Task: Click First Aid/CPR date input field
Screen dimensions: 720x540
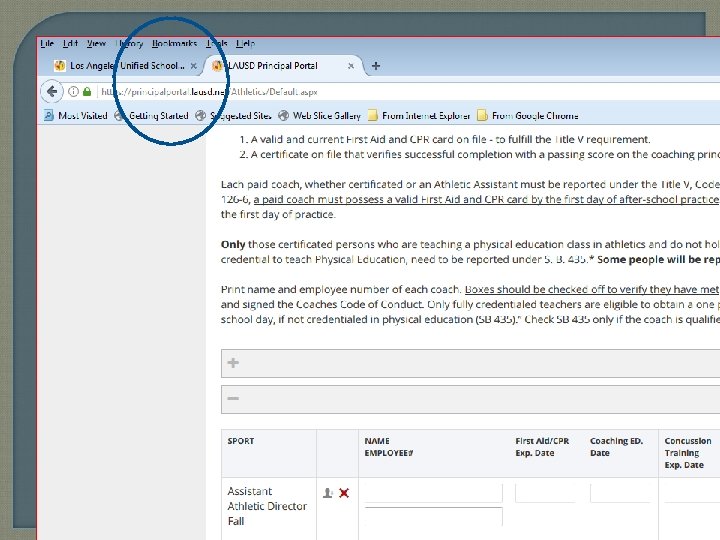Action: [x=546, y=493]
